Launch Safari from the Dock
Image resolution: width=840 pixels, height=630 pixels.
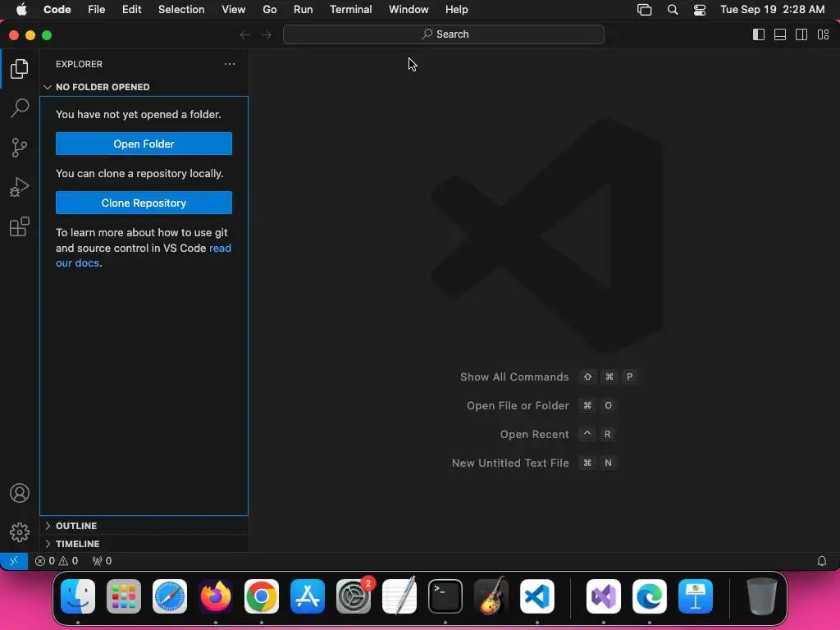coord(170,596)
